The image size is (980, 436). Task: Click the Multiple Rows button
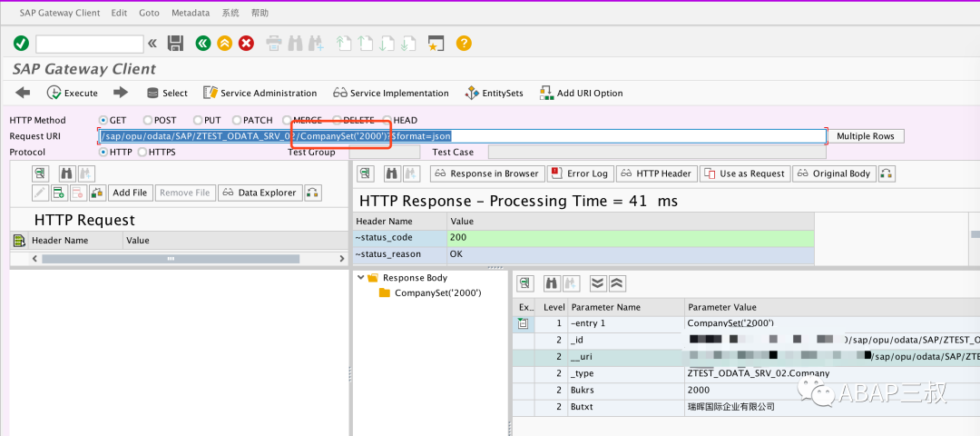(866, 135)
